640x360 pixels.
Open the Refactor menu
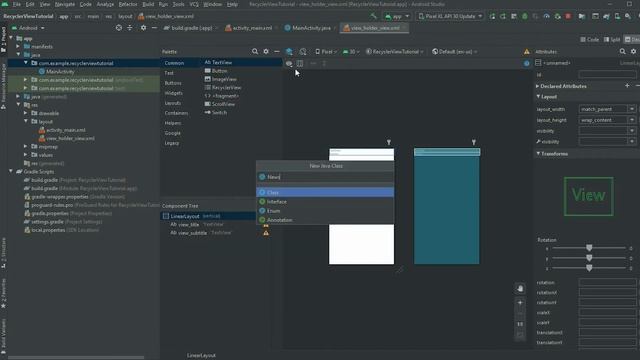128,4
